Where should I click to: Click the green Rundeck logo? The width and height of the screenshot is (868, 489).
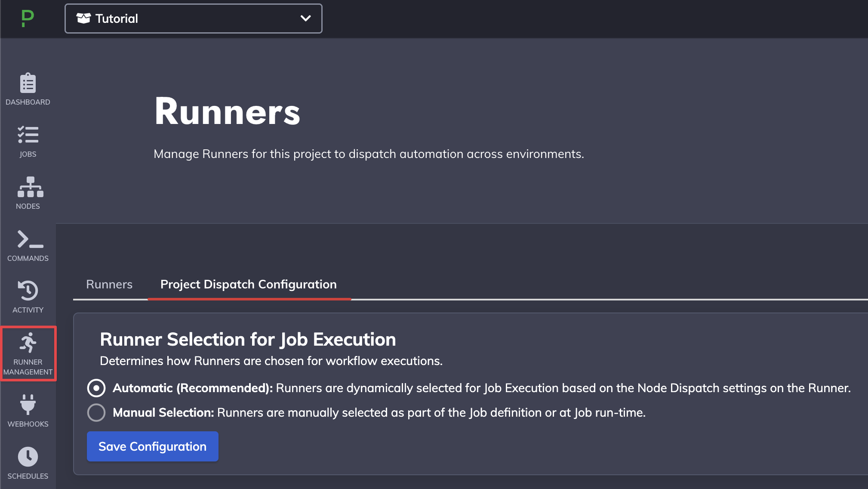click(28, 19)
